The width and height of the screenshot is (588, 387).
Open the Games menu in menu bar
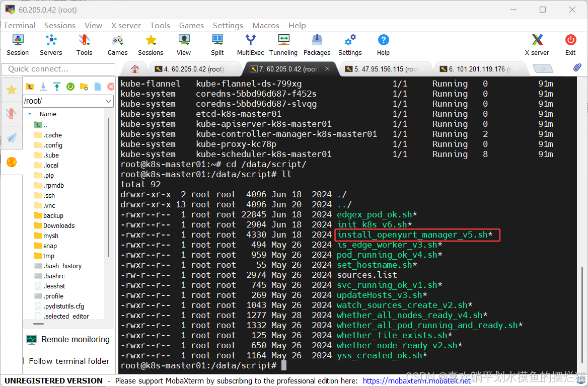[x=191, y=26]
